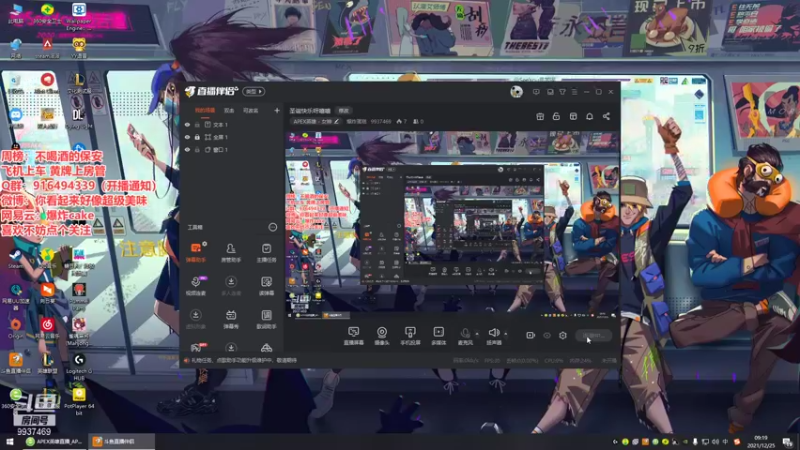This screenshot has height=450, width=800.
Task: Open the 弹幕秀 tool
Action: coord(231,319)
